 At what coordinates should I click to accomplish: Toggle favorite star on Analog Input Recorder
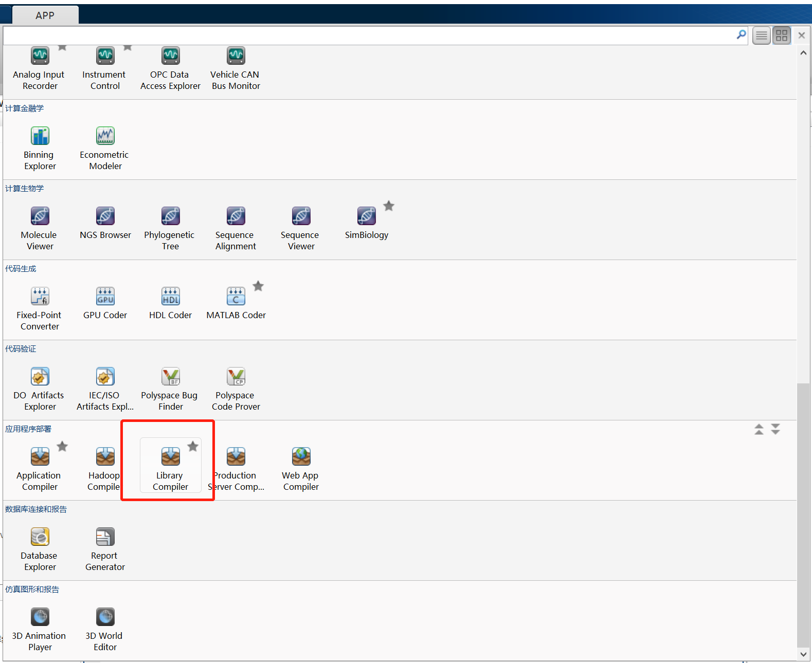[x=62, y=48]
